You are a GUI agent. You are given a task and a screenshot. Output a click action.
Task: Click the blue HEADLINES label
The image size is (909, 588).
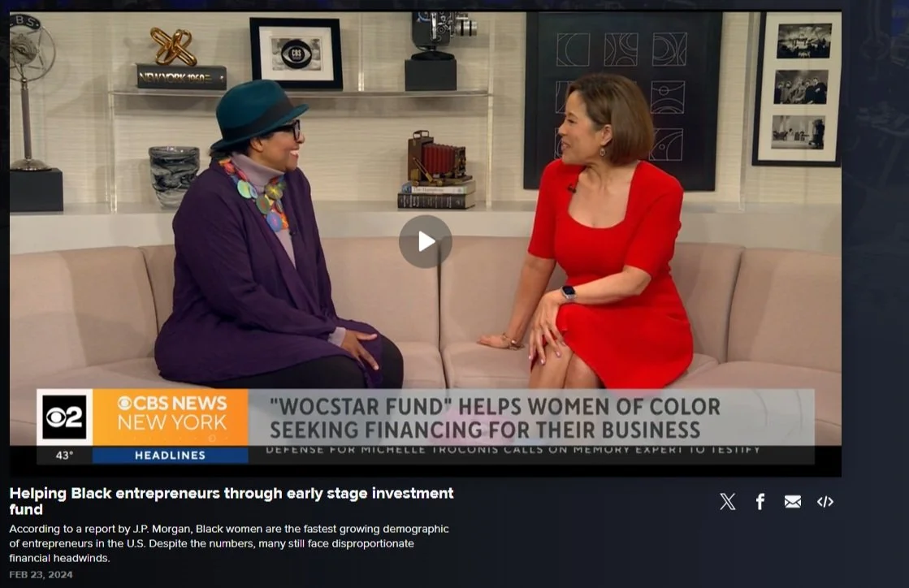[x=171, y=456]
